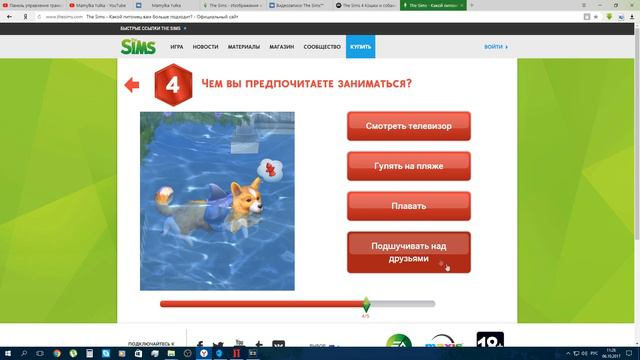Image resolution: width=640 pixels, height=360 pixels.
Task: Click the Maxis logo in footer
Action: 443,341
